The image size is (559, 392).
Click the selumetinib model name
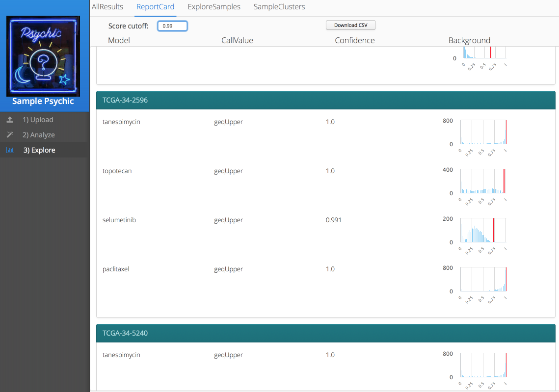[119, 220]
